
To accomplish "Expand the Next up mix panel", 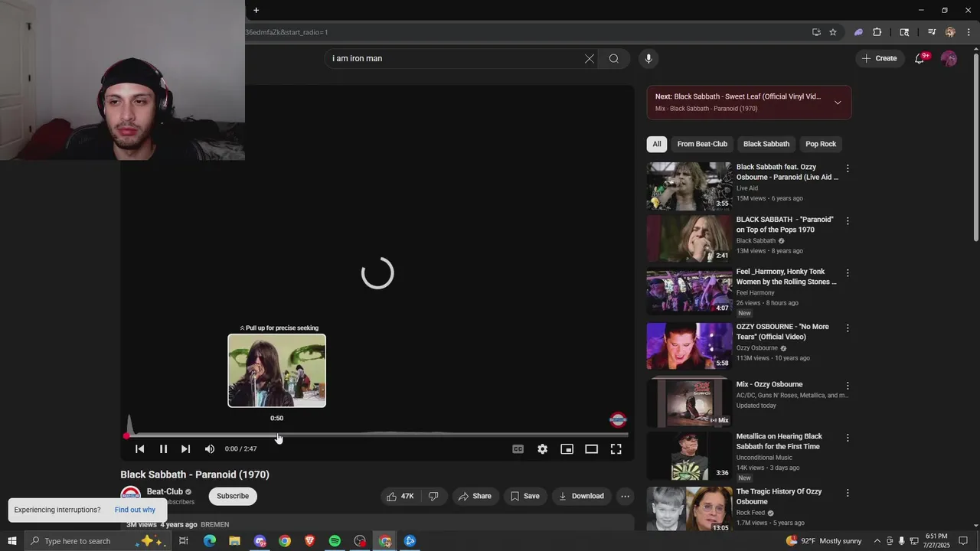I will pyautogui.click(x=838, y=103).
